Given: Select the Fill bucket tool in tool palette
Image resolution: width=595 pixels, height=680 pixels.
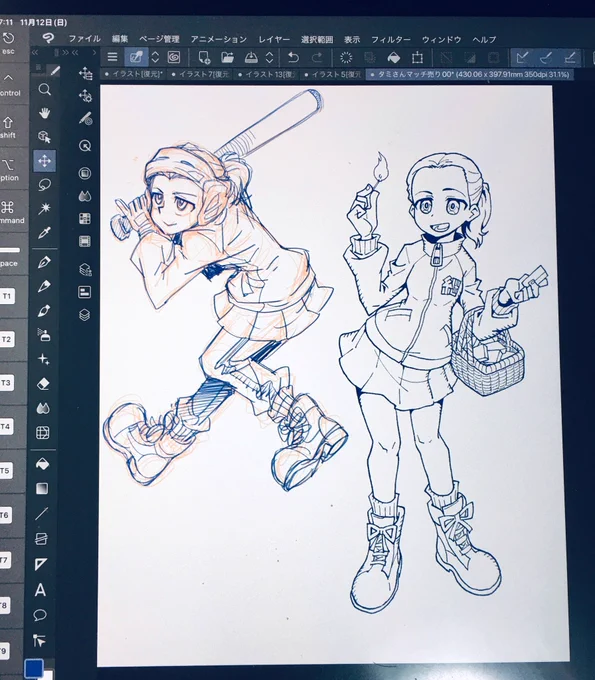Looking at the screenshot, I should [42, 464].
